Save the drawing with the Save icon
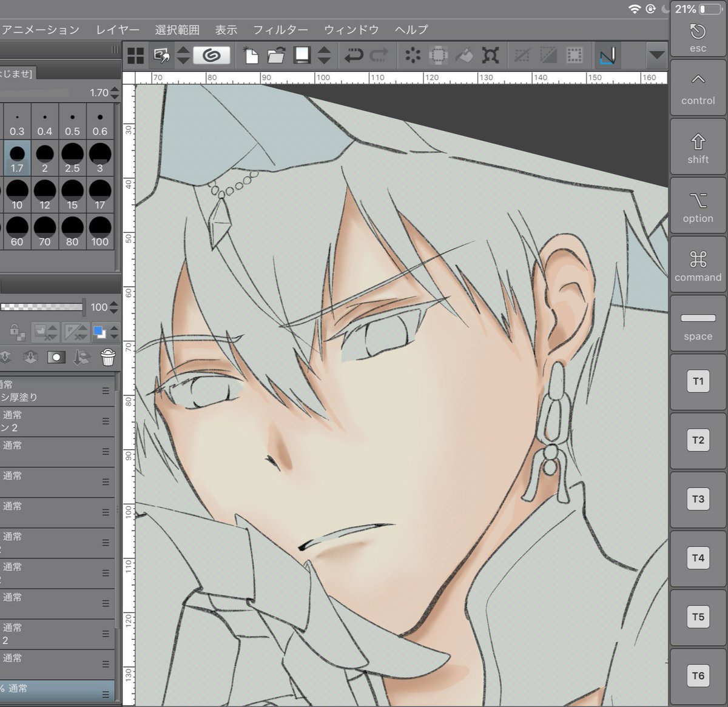Viewport: 728px width, 707px height. [302, 56]
